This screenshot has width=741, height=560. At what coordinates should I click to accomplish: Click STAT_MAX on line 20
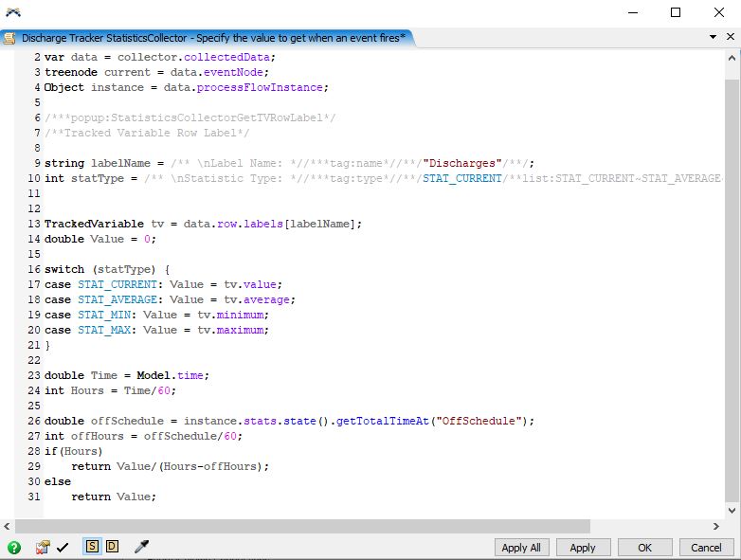pyautogui.click(x=104, y=330)
